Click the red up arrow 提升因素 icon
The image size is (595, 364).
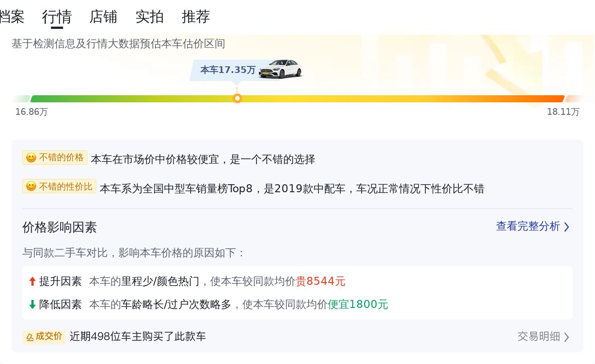coord(32,281)
